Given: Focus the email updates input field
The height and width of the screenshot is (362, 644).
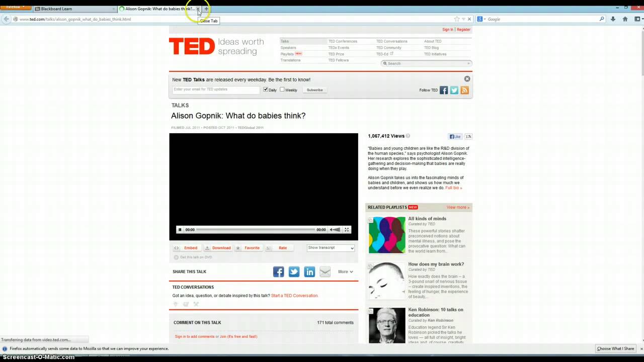Looking at the screenshot, I should (216, 89).
